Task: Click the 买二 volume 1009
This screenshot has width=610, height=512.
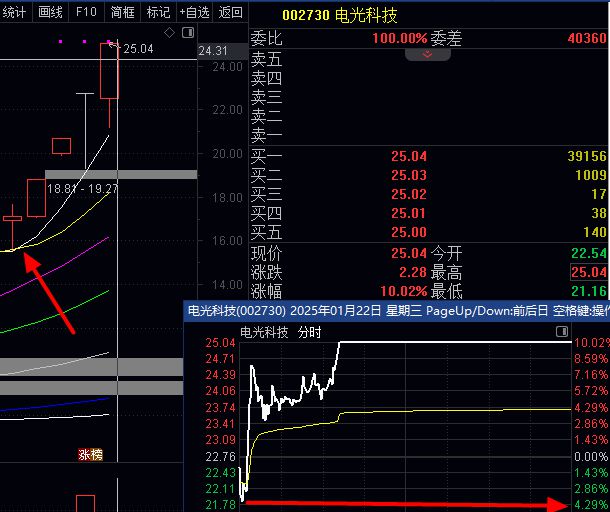Action: 591,175
